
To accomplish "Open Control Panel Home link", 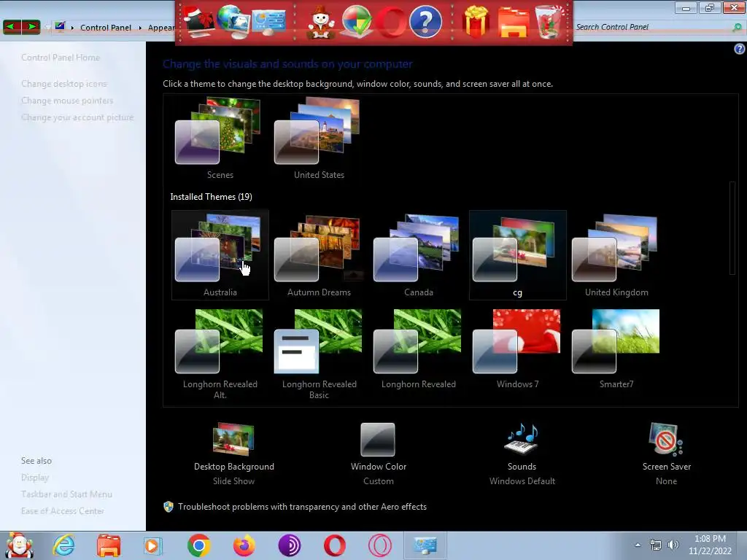I will (61, 57).
